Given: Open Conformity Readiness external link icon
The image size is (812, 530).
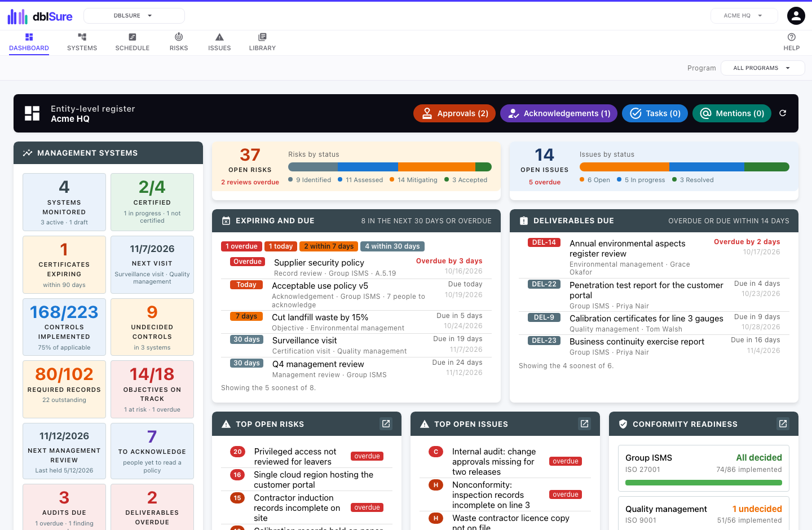Looking at the screenshot, I should pos(783,423).
